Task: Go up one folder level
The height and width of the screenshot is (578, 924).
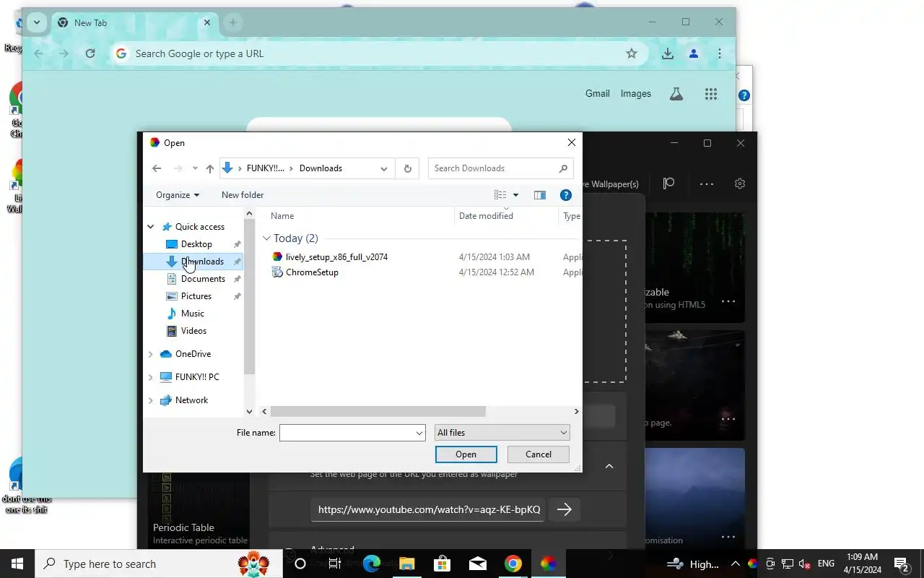Action: tap(210, 168)
